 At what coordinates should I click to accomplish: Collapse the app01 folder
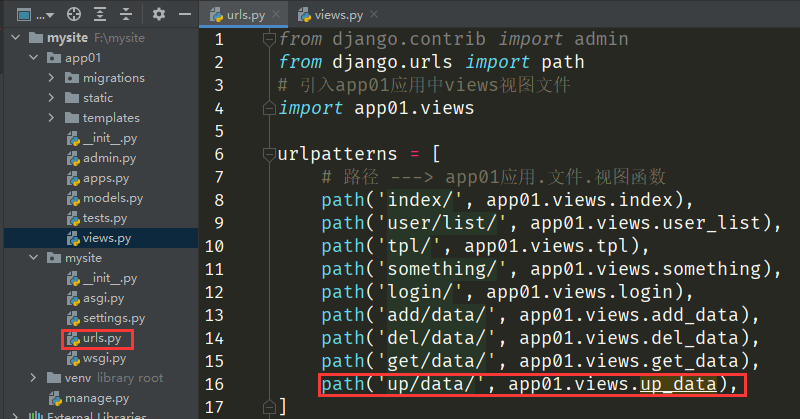click(35, 58)
